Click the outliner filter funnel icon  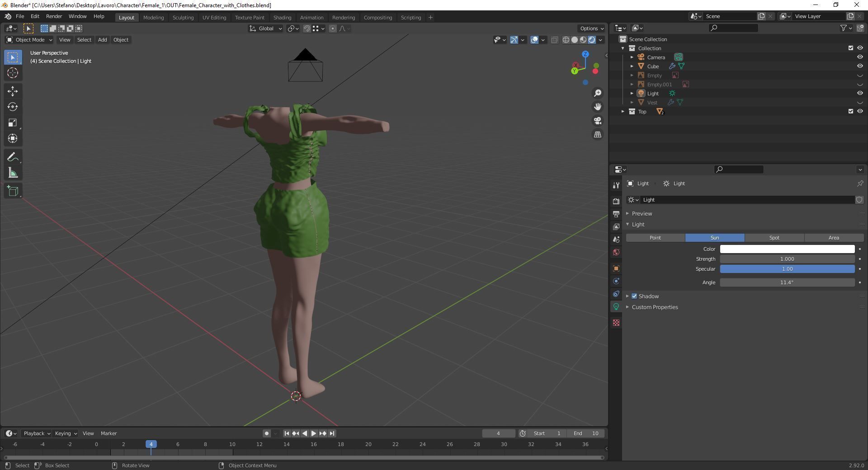pos(844,28)
